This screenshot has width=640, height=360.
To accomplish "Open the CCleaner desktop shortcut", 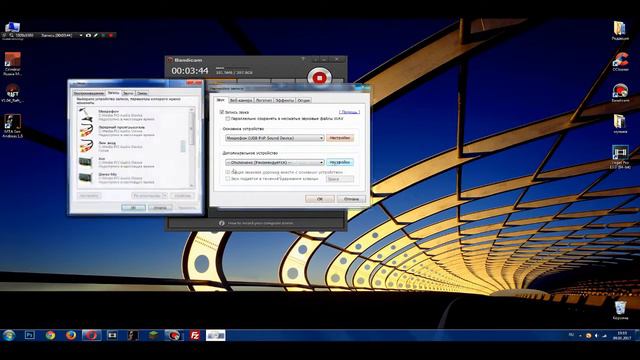I will (620, 62).
